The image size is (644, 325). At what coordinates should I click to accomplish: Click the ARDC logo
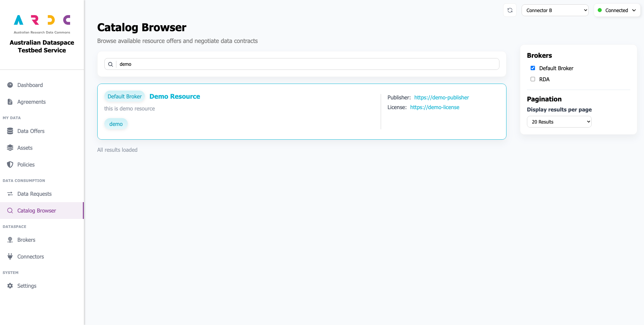point(42,24)
